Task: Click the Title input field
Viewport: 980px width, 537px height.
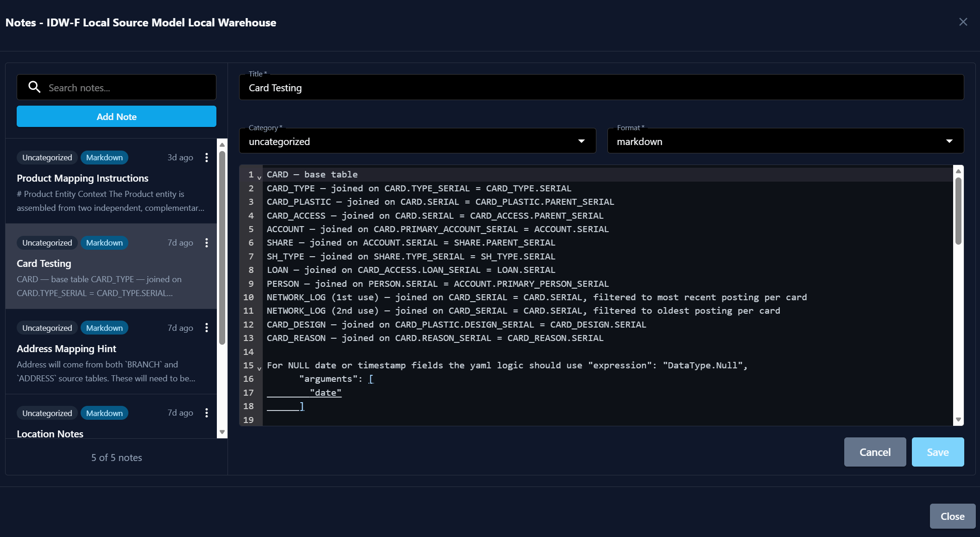Action: click(601, 87)
